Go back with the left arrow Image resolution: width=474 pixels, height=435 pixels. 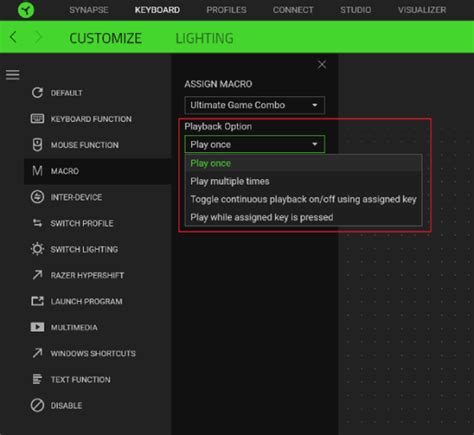[13, 37]
